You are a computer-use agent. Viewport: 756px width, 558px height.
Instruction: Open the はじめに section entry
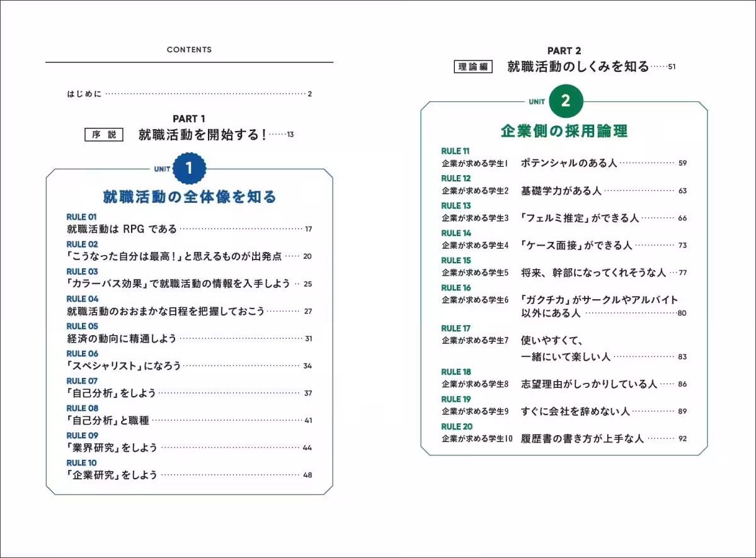(x=84, y=93)
